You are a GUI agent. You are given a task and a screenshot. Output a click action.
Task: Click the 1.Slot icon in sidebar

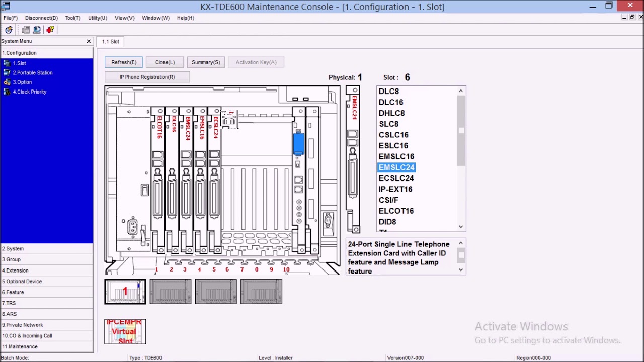[7, 63]
